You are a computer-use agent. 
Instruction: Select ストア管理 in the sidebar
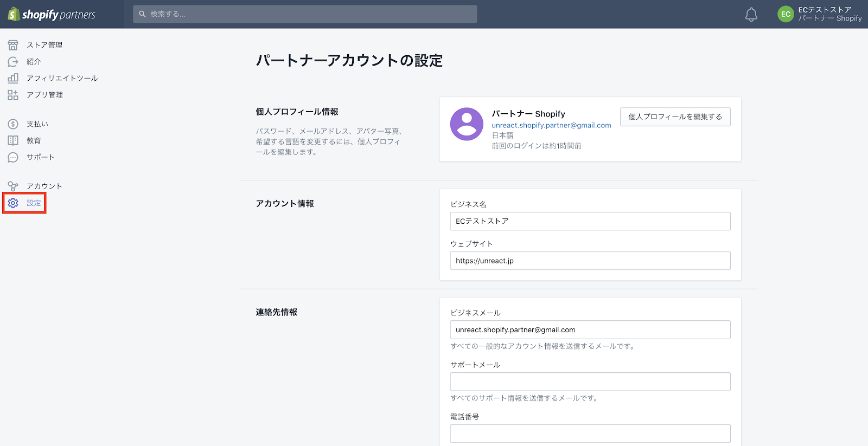[44, 45]
